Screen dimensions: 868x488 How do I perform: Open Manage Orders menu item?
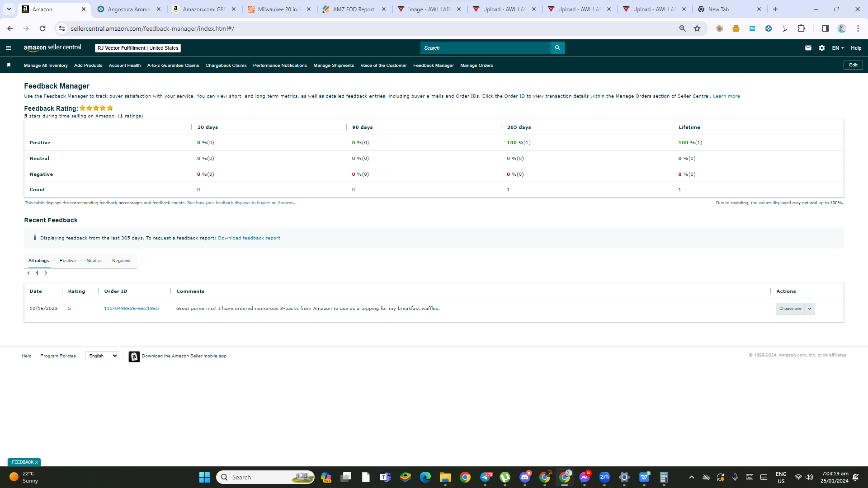click(476, 66)
